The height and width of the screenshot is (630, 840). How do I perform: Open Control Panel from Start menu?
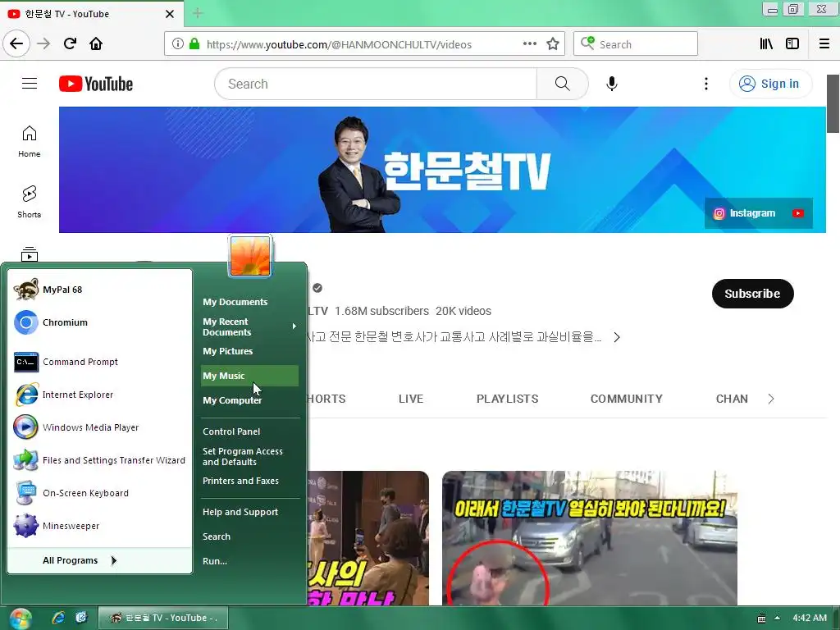249,431
